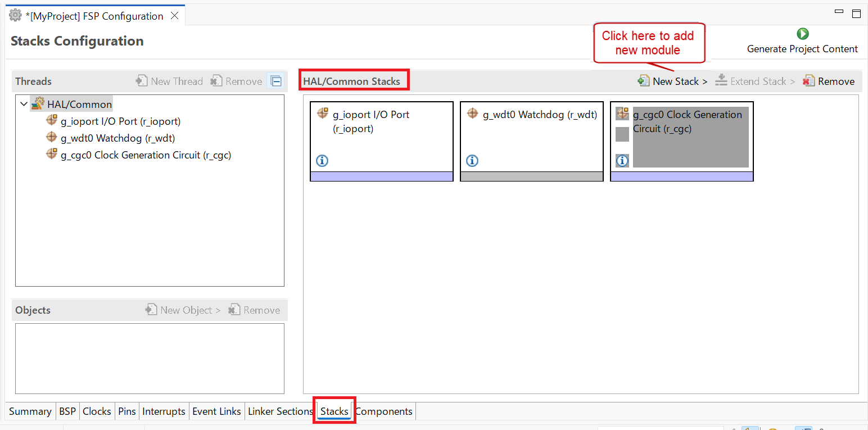Collapse the HAL/Common tree node
The width and height of the screenshot is (868, 430).
[24, 104]
